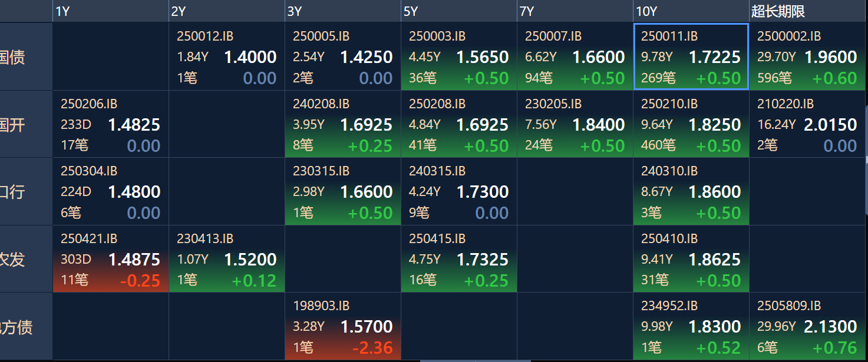Screen dimensions: 868x362
Task: Click the -0.25 change value
Action: 140,281
